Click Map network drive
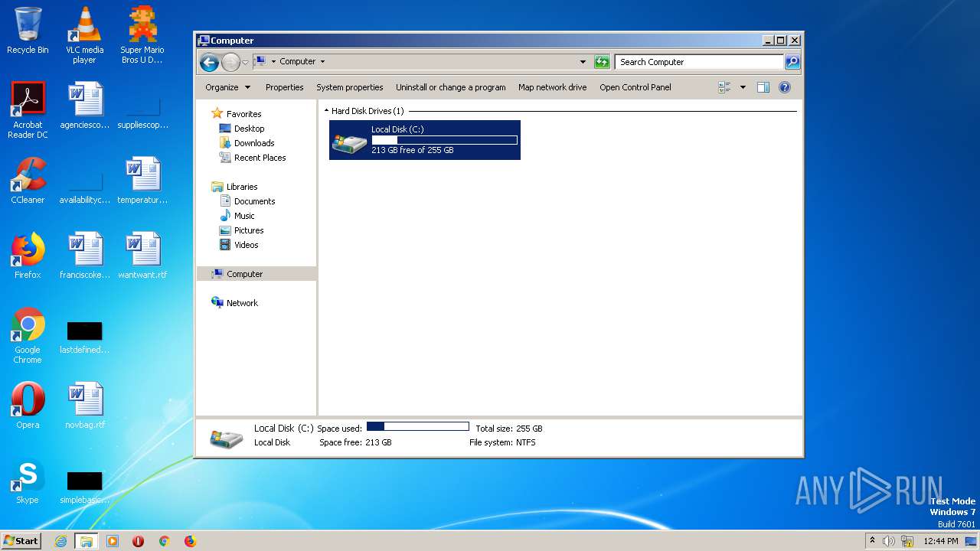Viewport: 980px width, 551px height. [552, 87]
